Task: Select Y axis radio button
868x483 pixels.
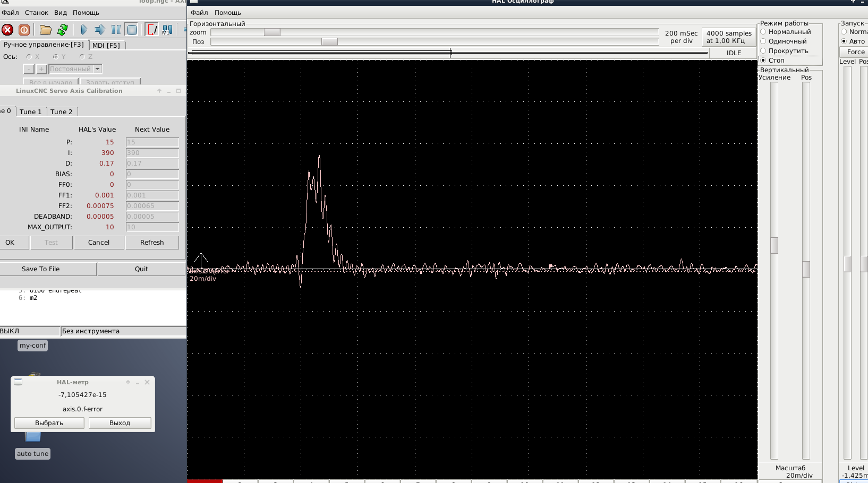Action: click(x=56, y=57)
